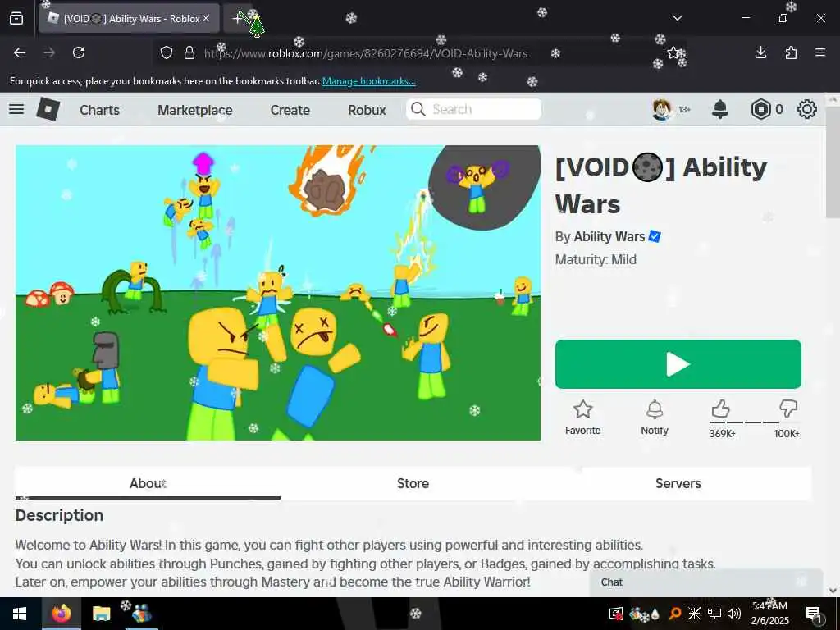
Task: Open the Robux balance icon
Action: point(760,109)
